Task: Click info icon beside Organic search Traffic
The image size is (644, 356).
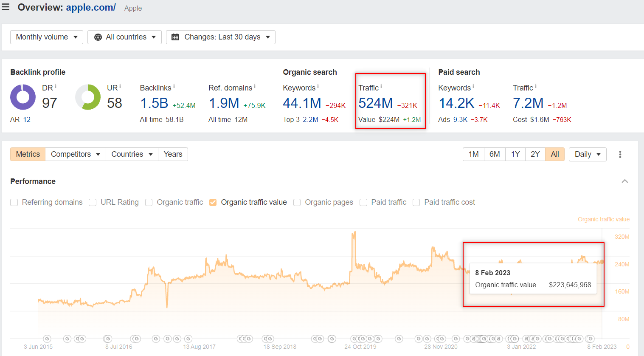Action: pos(381,86)
